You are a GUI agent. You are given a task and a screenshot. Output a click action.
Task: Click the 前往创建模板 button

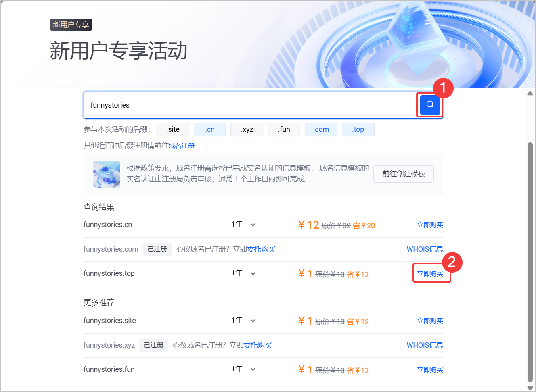404,174
